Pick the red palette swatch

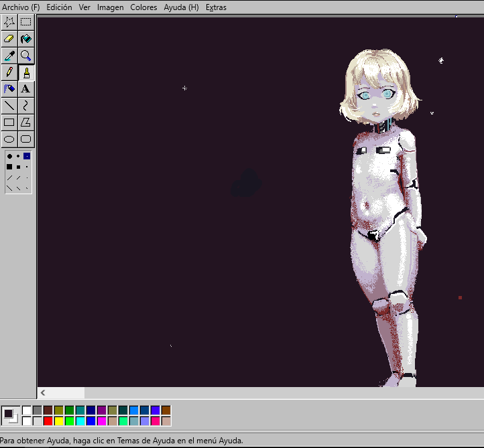pos(48,421)
